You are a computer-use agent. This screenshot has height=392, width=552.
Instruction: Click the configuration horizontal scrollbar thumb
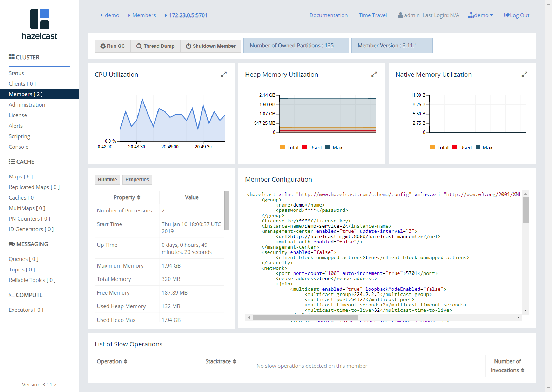[x=305, y=317]
